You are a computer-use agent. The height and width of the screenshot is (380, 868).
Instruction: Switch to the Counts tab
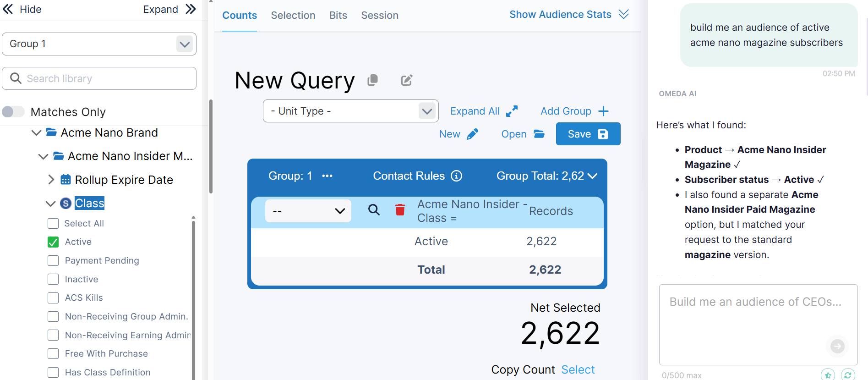(x=240, y=15)
